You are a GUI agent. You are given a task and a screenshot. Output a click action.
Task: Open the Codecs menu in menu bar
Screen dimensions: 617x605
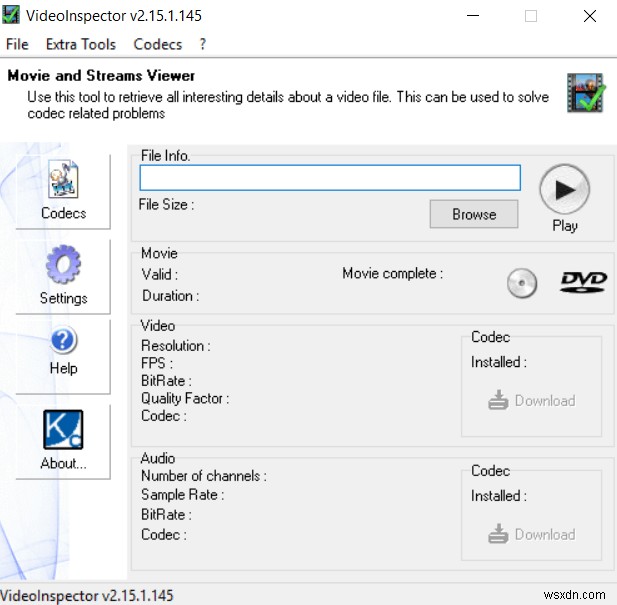pyautogui.click(x=158, y=44)
